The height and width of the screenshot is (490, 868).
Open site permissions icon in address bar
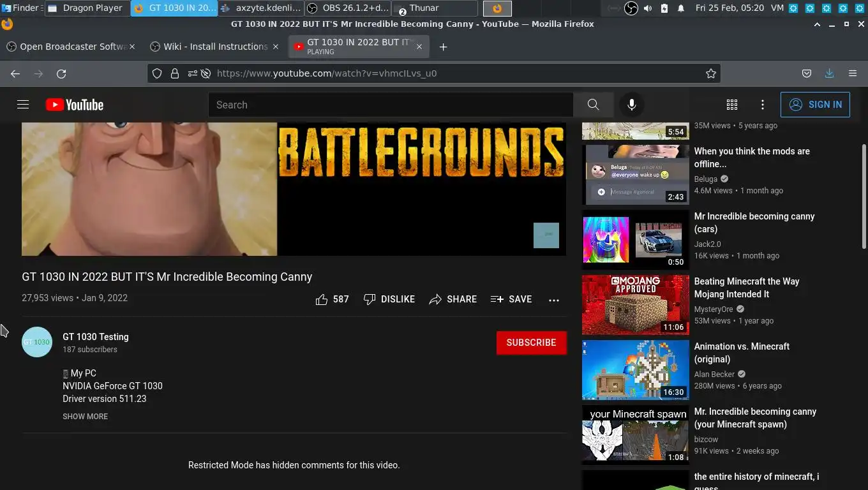pyautogui.click(x=192, y=73)
